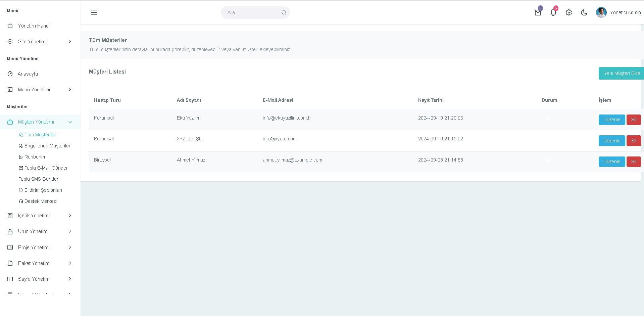
Task: Click the Kayıt Tarihi column header
Action: click(431, 100)
